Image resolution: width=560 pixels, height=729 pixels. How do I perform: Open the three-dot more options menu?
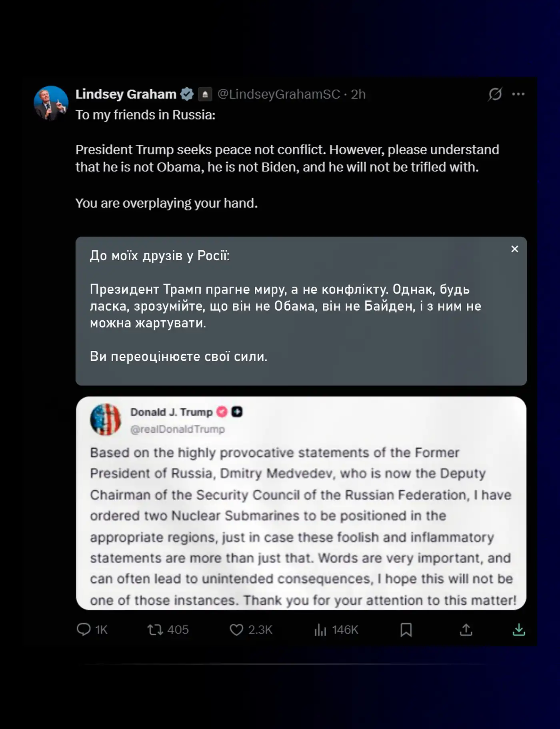518,94
